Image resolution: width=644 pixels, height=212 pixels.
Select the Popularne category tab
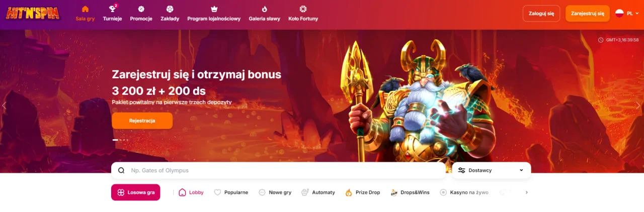(231, 192)
